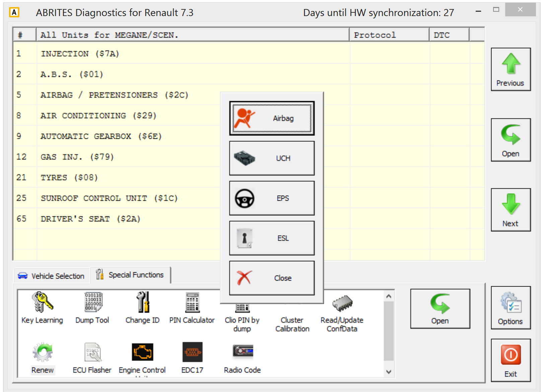Select INJECTION ($7A) unit row
Screen dimensions: 541x392
click(x=249, y=54)
